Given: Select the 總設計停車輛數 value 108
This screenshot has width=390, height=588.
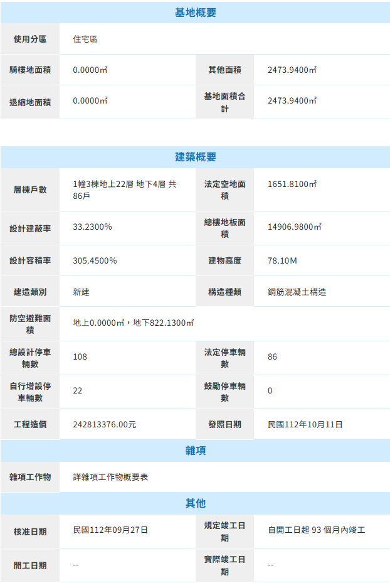Looking at the screenshot, I should [x=80, y=356].
